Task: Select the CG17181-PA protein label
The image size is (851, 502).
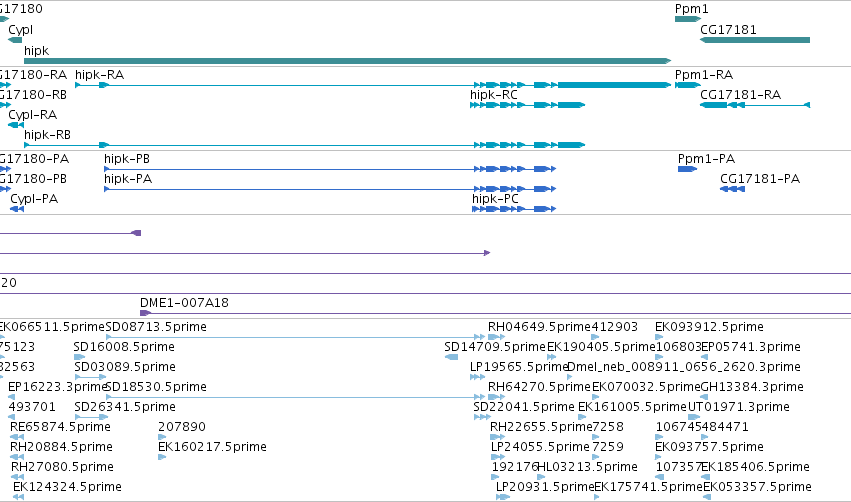Action: point(760,179)
